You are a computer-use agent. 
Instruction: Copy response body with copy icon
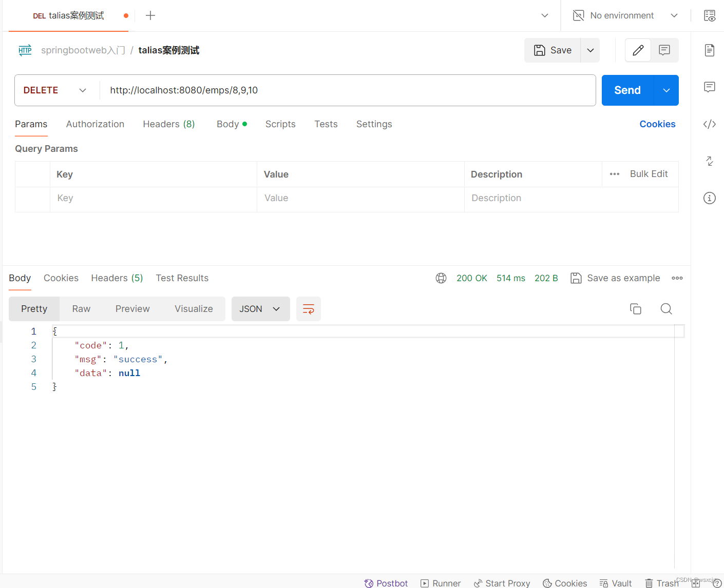click(636, 309)
